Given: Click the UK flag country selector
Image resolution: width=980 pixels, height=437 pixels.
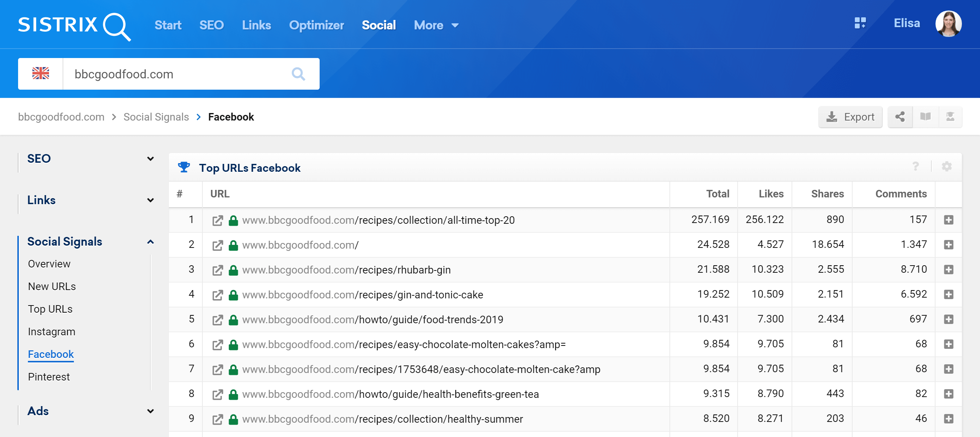Looking at the screenshot, I should click(41, 73).
